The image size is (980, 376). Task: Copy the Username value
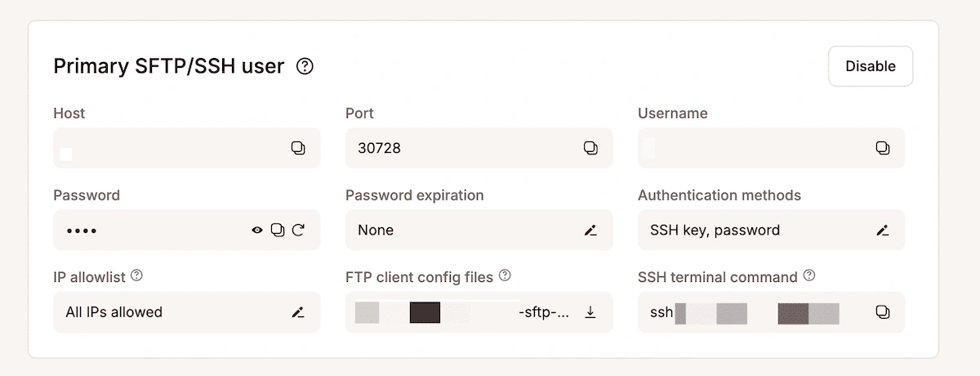point(882,148)
